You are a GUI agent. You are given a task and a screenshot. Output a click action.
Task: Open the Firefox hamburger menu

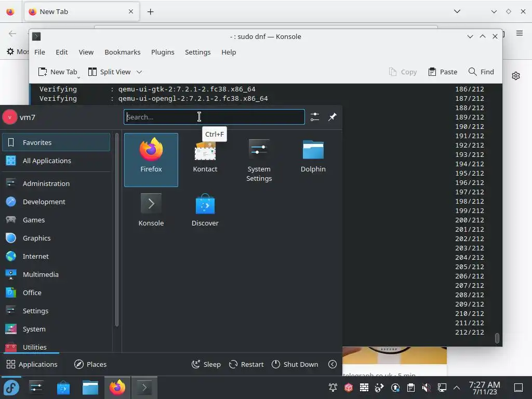520,33
